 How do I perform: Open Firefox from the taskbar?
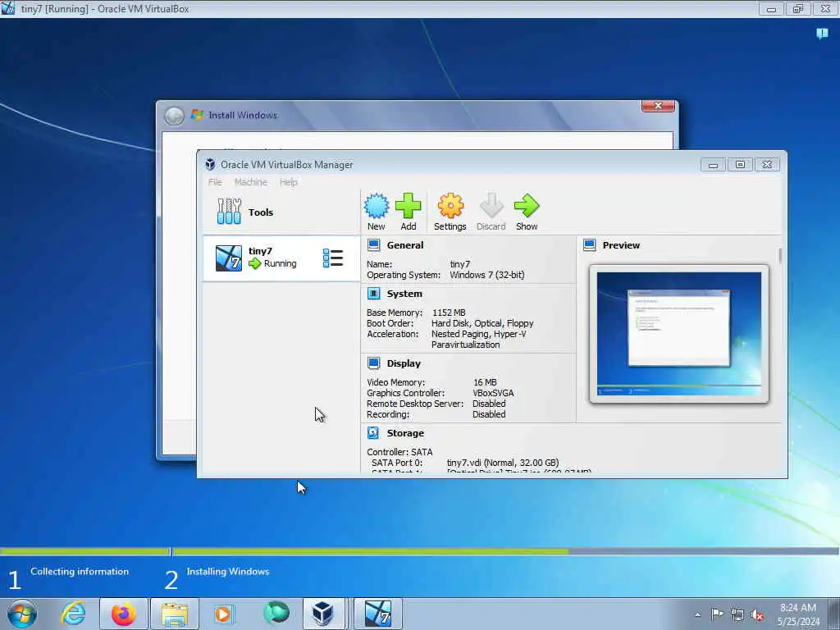tap(123, 614)
